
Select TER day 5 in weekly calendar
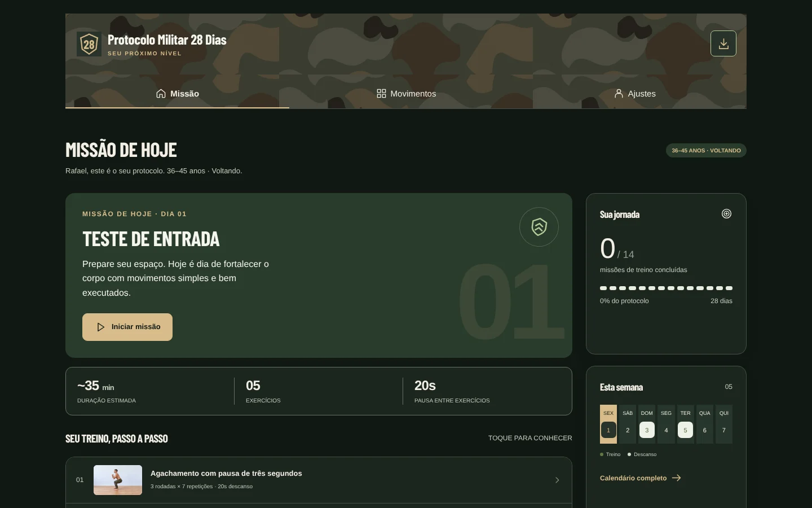[x=685, y=424]
